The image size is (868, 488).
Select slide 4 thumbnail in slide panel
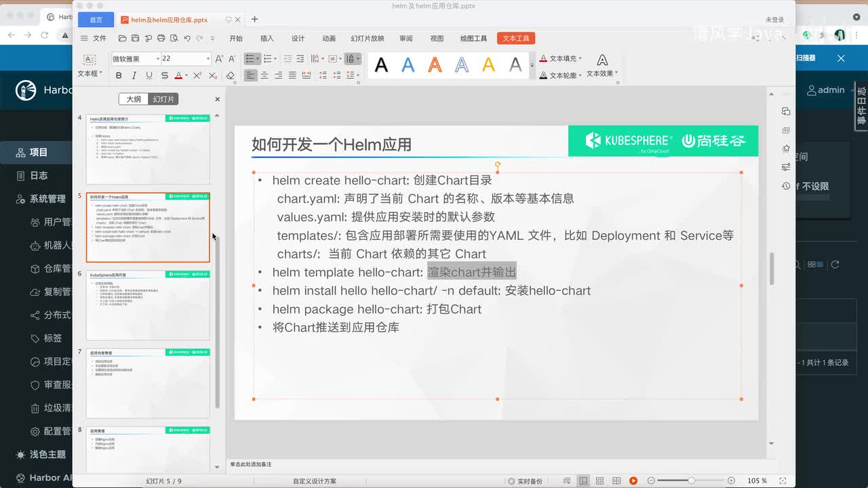click(x=148, y=149)
